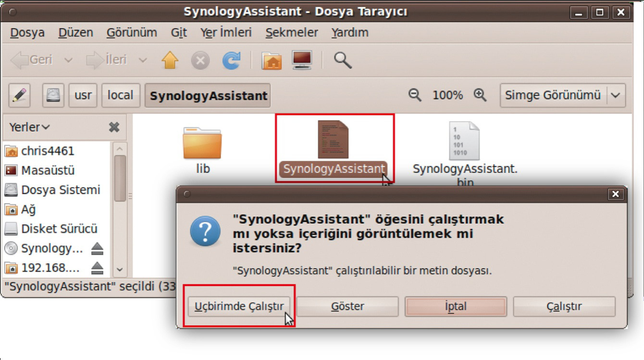Viewport: 644px width, 360px height.
Task: Toggle the pencil location edit button
Action: tap(20, 95)
